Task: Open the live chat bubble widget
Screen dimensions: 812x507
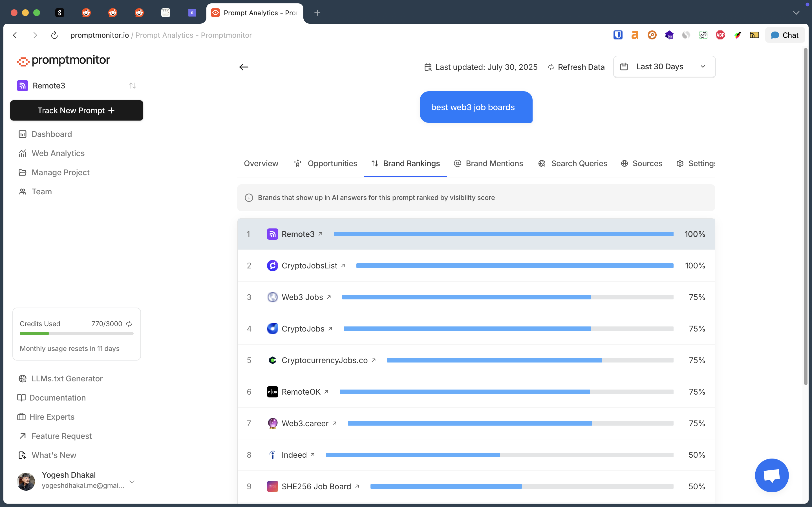Action: (771, 475)
